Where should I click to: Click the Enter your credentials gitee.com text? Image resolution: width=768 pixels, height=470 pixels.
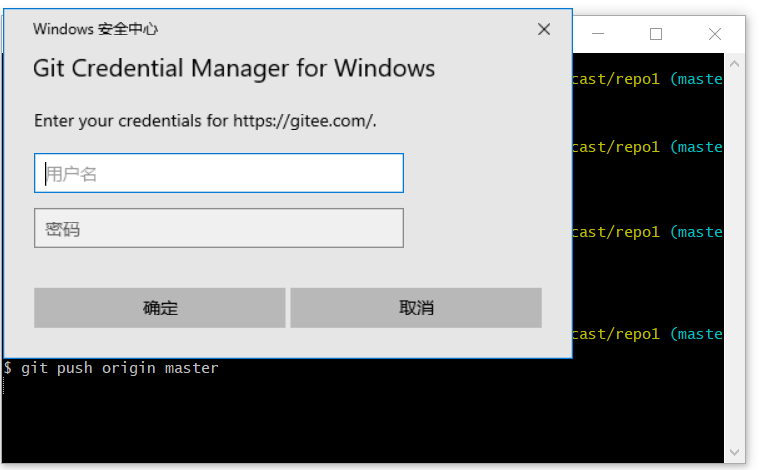click(205, 121)
